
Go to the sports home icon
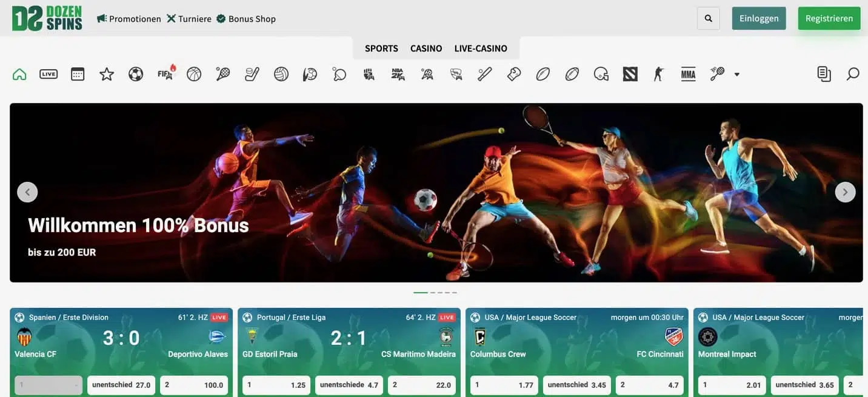click(19, 74)
